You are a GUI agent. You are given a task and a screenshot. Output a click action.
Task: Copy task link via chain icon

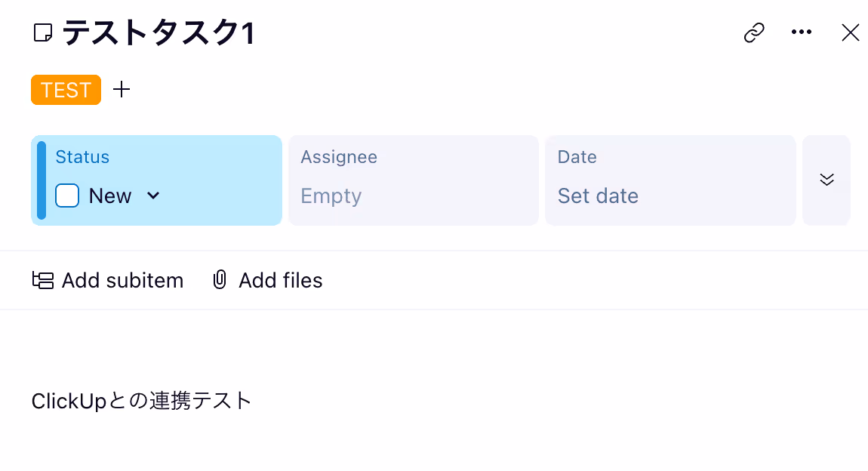coord(754,32)
